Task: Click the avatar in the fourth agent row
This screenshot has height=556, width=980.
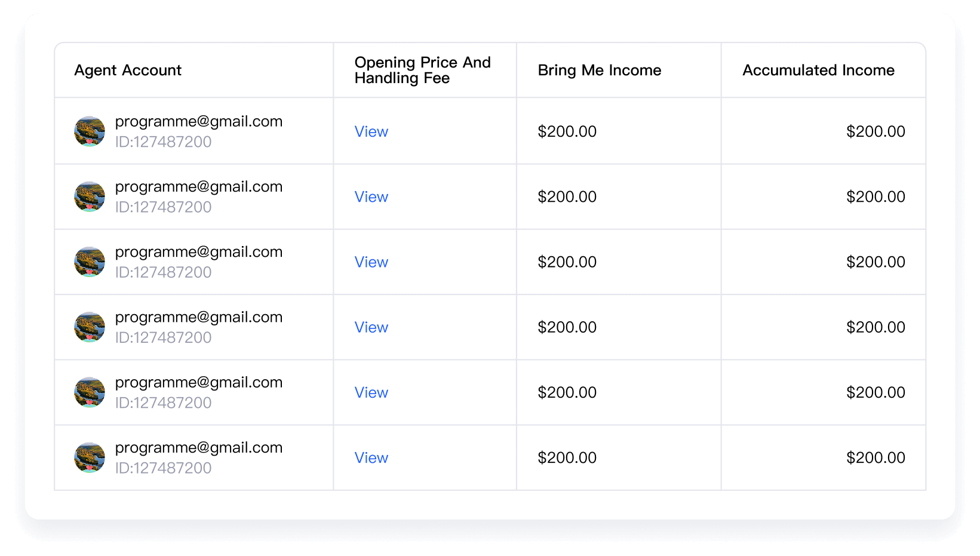Action: pos(90,327)
